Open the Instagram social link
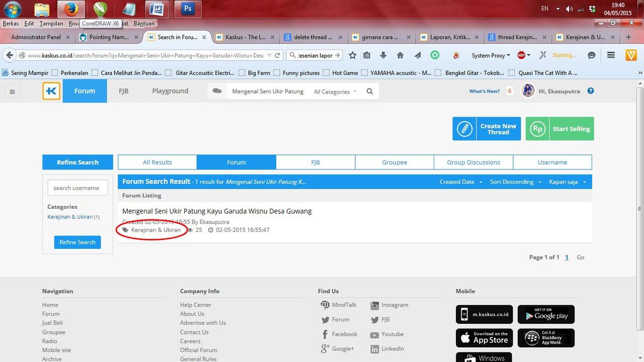 click(x=389, y=305)
